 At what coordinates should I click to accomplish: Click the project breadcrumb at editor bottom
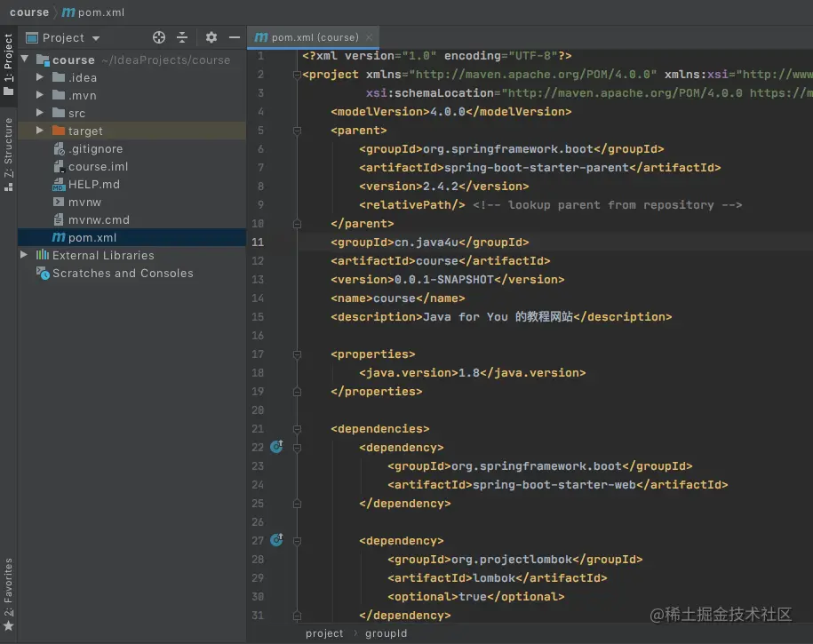click(324, 633)
